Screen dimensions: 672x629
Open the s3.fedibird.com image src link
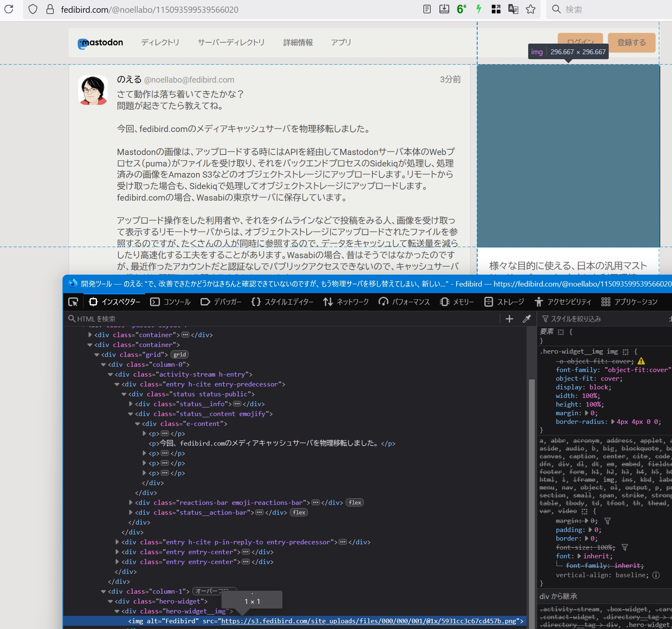(369, 621)
